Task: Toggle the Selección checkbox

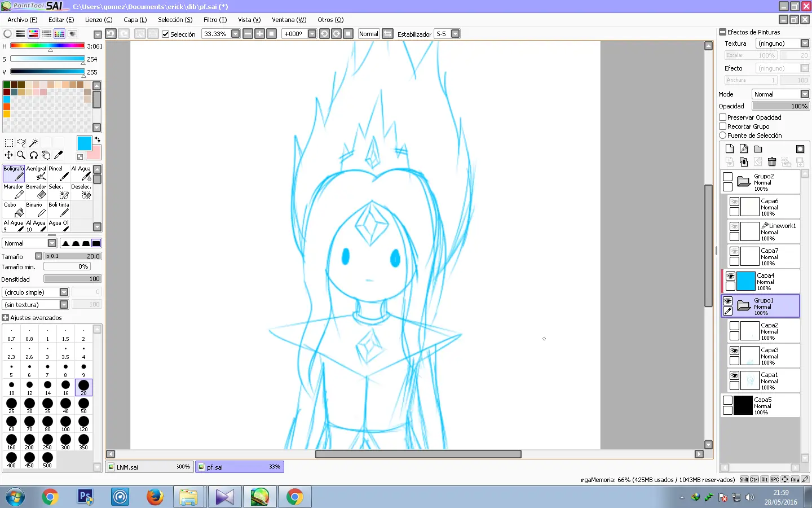Action: 166,34
